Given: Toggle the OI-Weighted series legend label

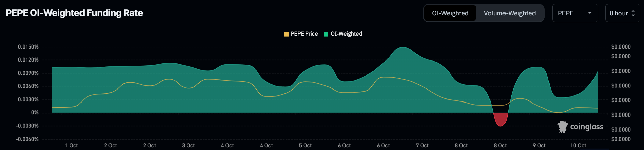Looking at the screenshot, I should (x=346, y=34).
